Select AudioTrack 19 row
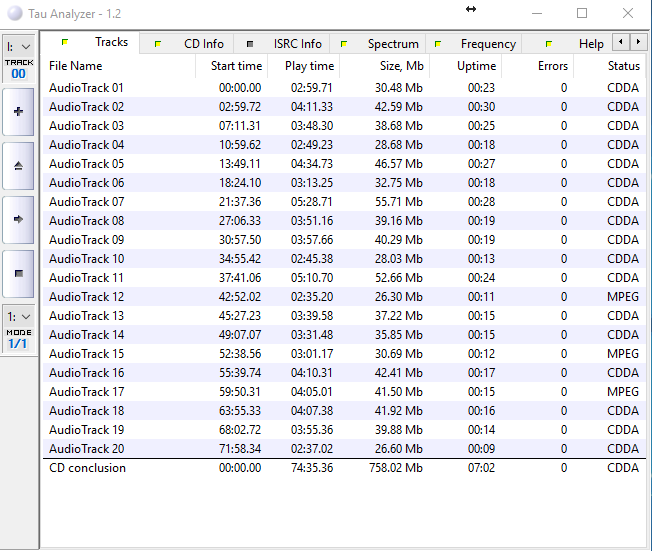Viewport: 652px width, 551px height. pyautogui.click(x=344, y=430)
